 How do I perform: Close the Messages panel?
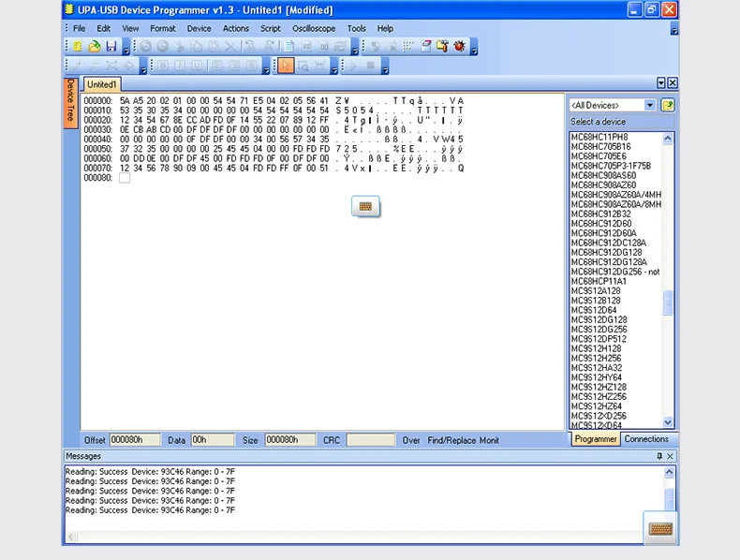pyautogui.click(x=670, y=456)
